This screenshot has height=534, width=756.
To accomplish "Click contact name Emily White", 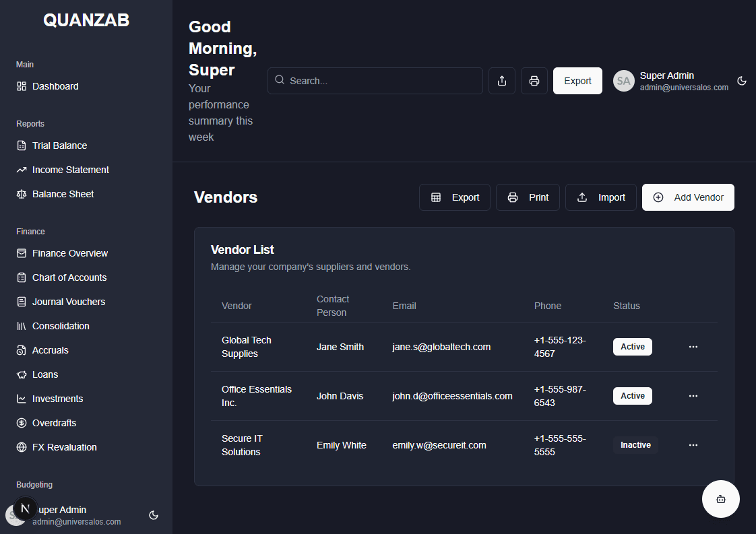I will (342, 445).
